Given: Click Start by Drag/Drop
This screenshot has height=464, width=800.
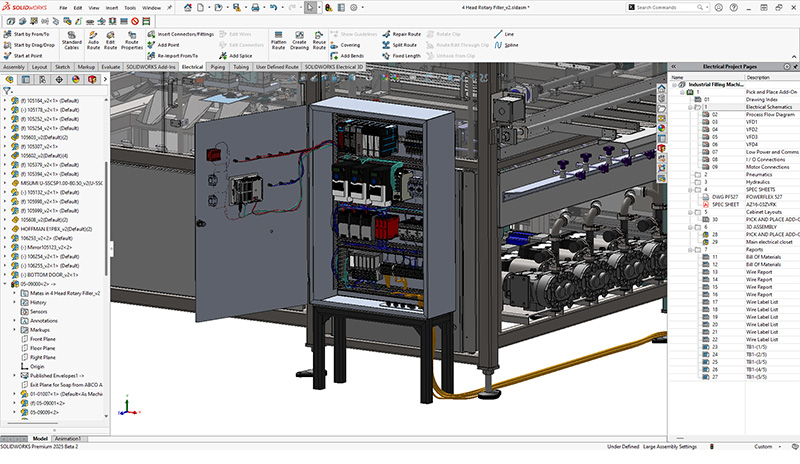Looking at the screenshot, I should 29,45.
